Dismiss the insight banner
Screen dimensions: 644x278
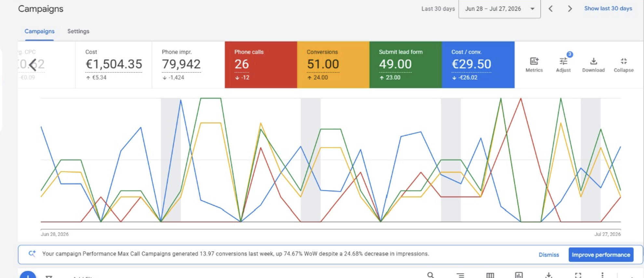(549, 255)
